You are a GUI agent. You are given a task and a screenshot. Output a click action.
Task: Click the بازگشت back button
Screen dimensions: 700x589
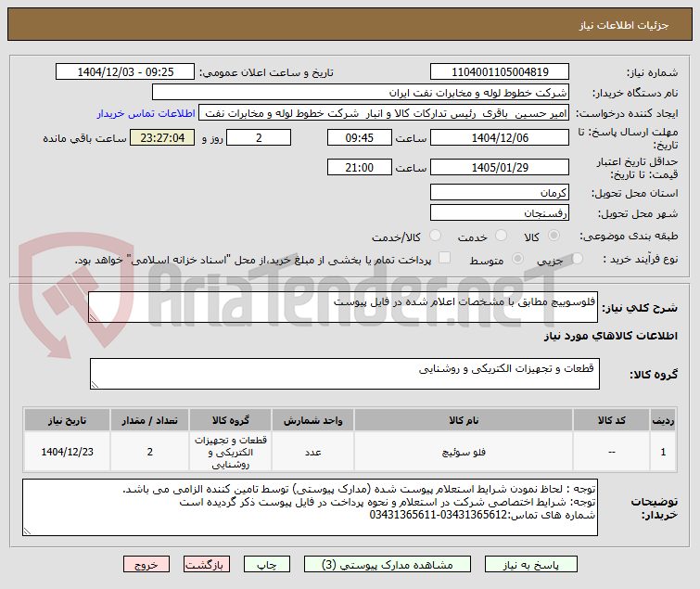[x=206, y=564]
